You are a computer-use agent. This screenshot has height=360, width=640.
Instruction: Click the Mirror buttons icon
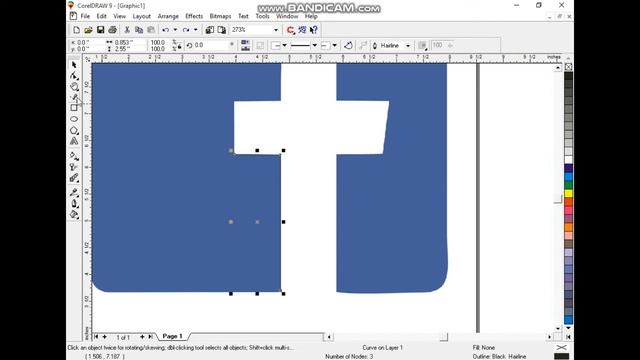(x=245, y=45)
